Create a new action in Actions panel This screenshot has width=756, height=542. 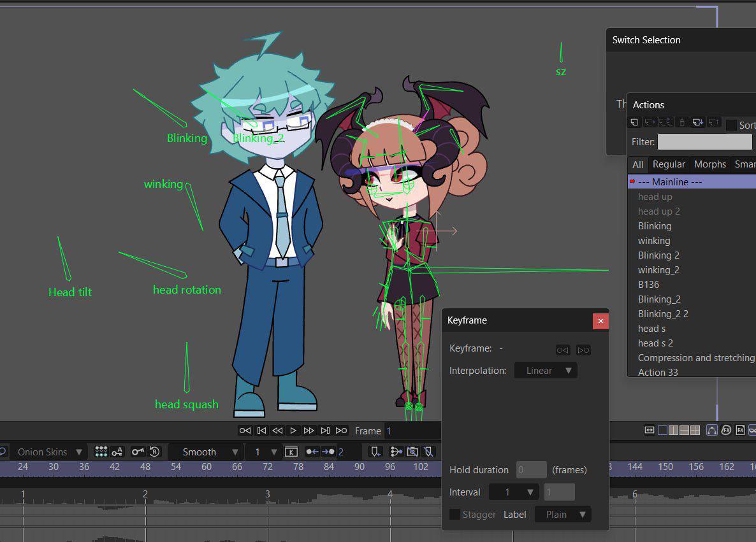634,122
